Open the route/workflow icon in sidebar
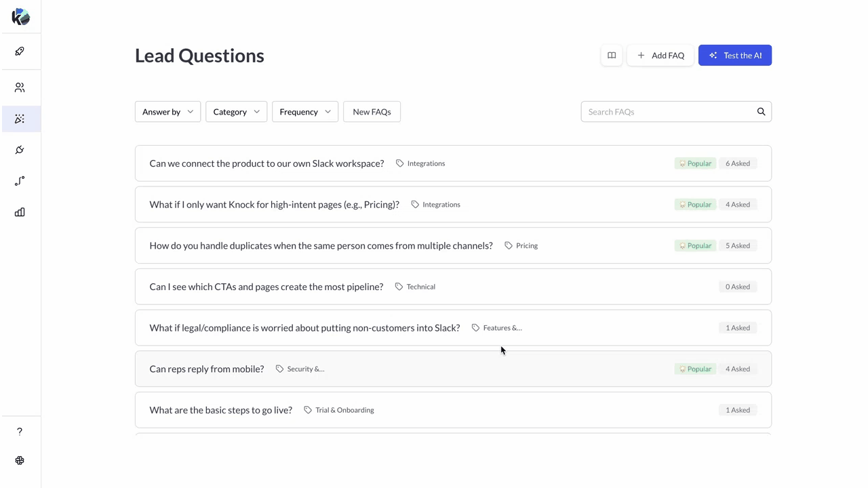868x488 pixels. 20,181
